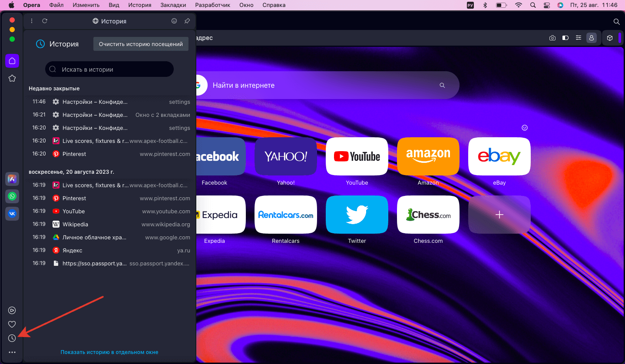Open the extensions cube icon
This screenshot has height=364, width=625.
tap(610, 38)
